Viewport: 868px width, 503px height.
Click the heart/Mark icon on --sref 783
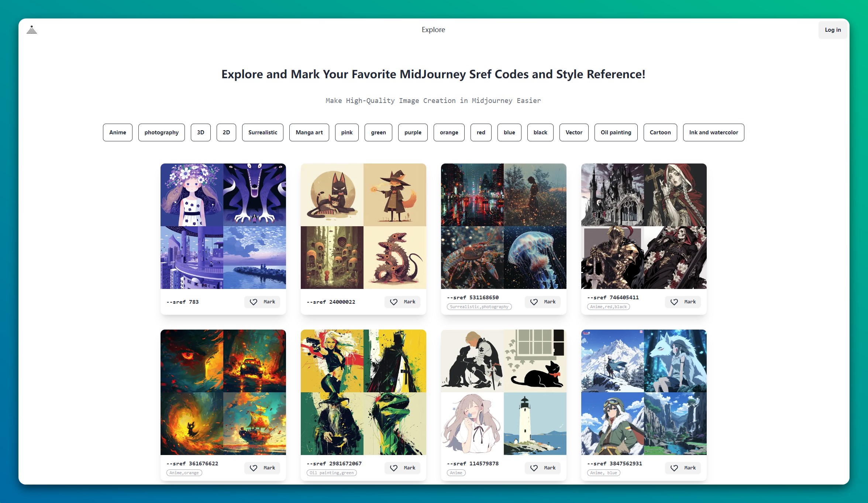pos(254,302)
